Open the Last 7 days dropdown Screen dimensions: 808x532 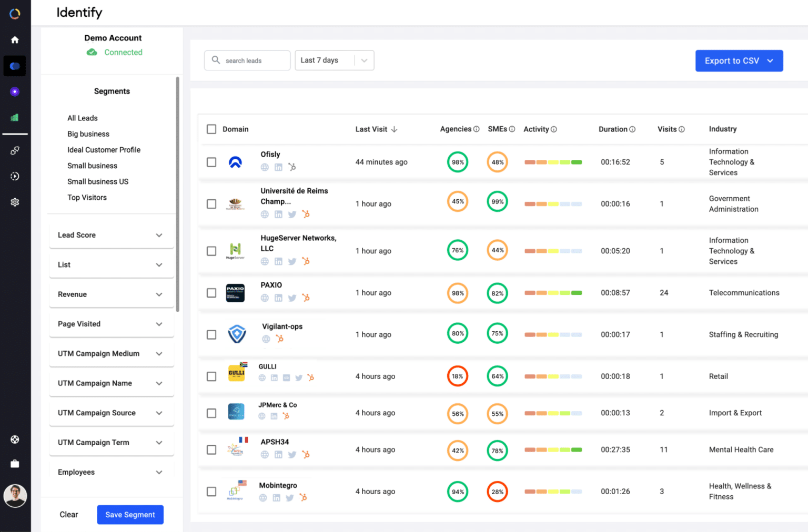point(334,60)
